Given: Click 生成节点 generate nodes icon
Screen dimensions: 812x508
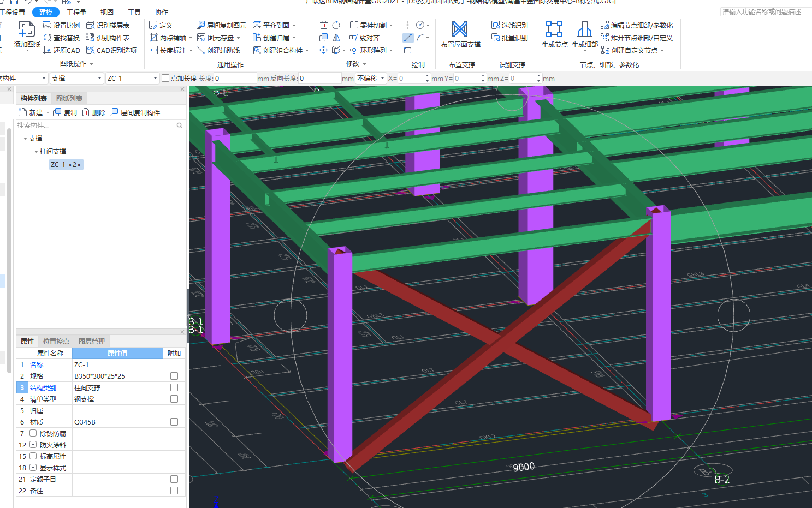Looking at the screenshot, I should click(x=554, y=30).
